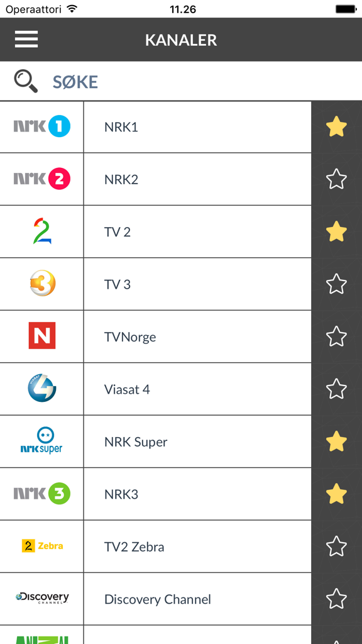Viewport: 362px width, 644px height.
Task: Unfavorite the NRK1 channel
Action: pos(336,126)
